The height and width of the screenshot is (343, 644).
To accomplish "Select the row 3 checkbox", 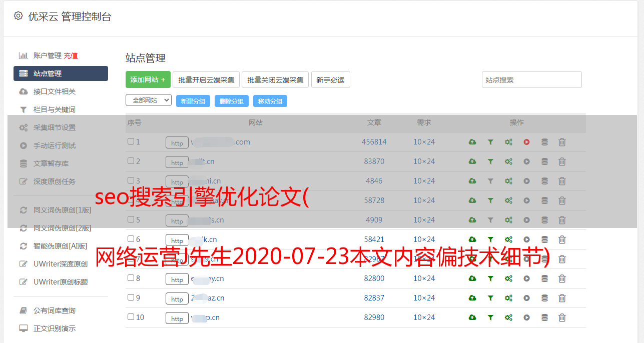I will click(131, 180).
